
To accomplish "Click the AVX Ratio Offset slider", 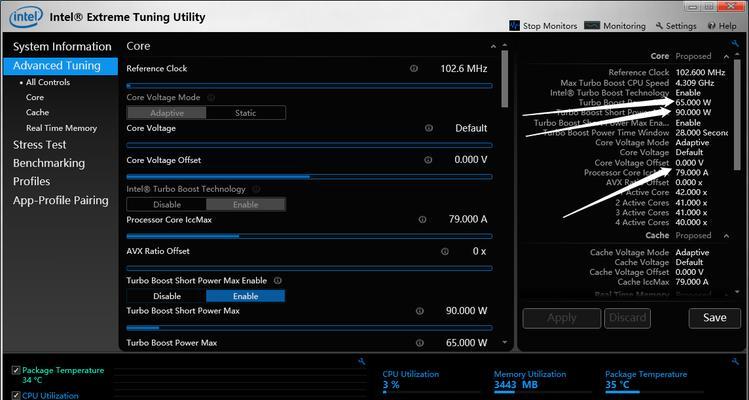I will [309, 268].
